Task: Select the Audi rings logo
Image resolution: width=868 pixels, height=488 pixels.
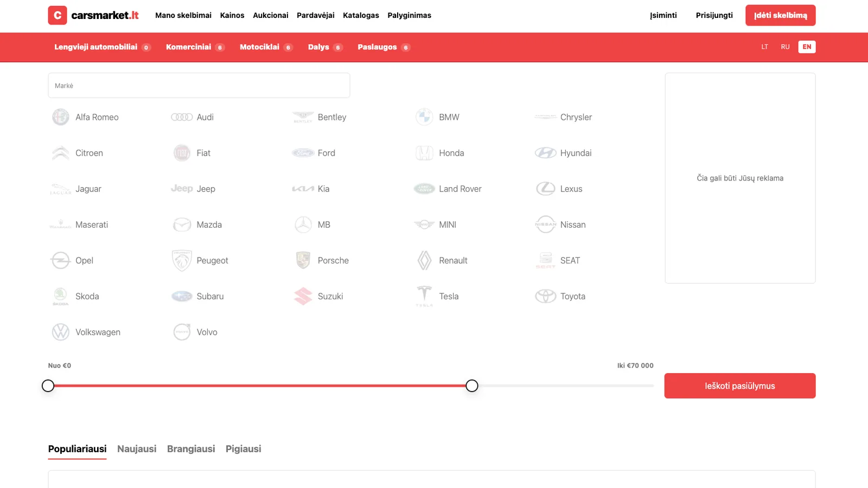Action: (182, 117)
